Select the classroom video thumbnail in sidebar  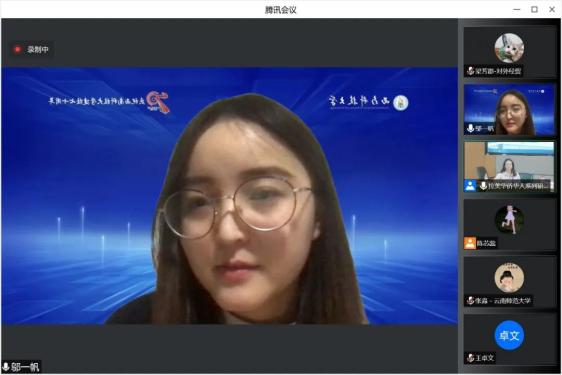[509, 167]
